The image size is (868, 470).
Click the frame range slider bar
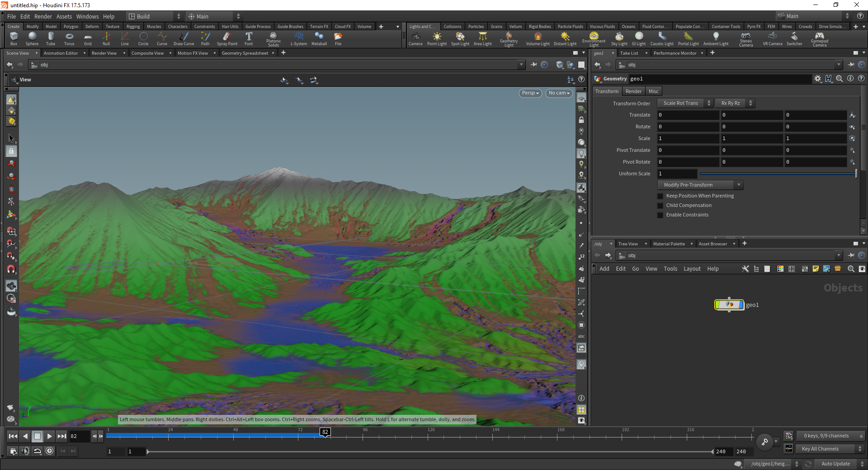(x=429, y=451)
